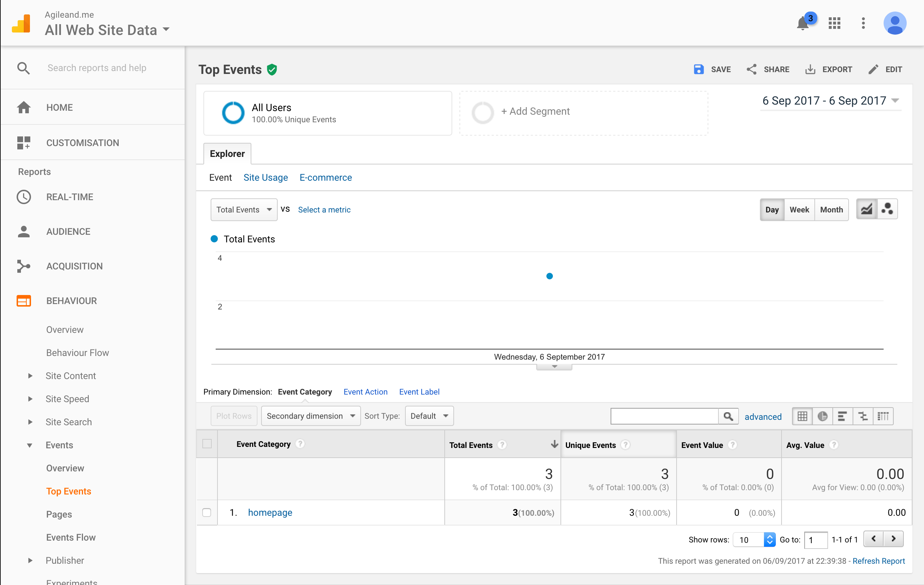Click the Export report button
This screenshot has height=585, width=924.
(x=828, y=70)
